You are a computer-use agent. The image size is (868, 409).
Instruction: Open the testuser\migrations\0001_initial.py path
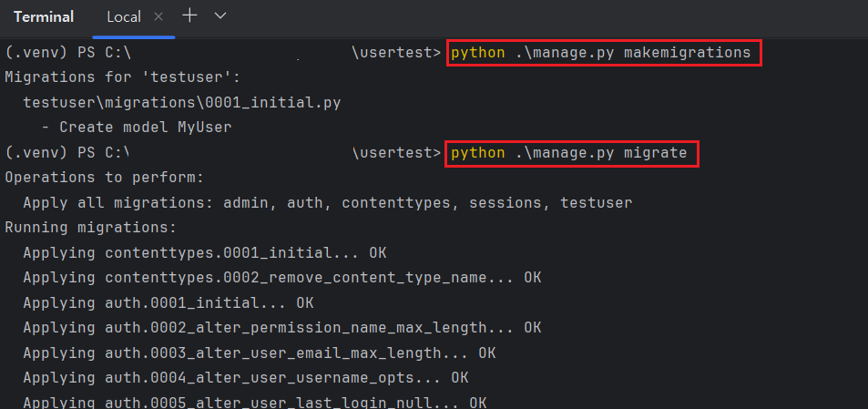click(181, 103)
